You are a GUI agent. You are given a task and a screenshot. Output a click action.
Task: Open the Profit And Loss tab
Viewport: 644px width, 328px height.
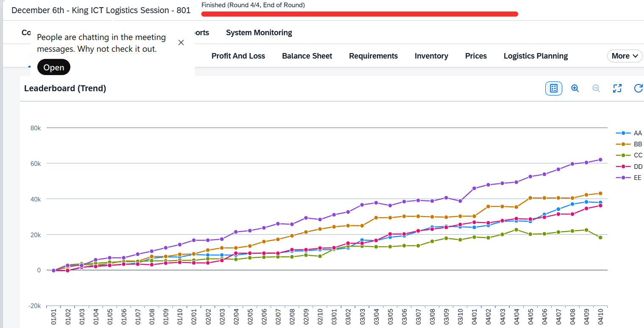pos(238,56)
